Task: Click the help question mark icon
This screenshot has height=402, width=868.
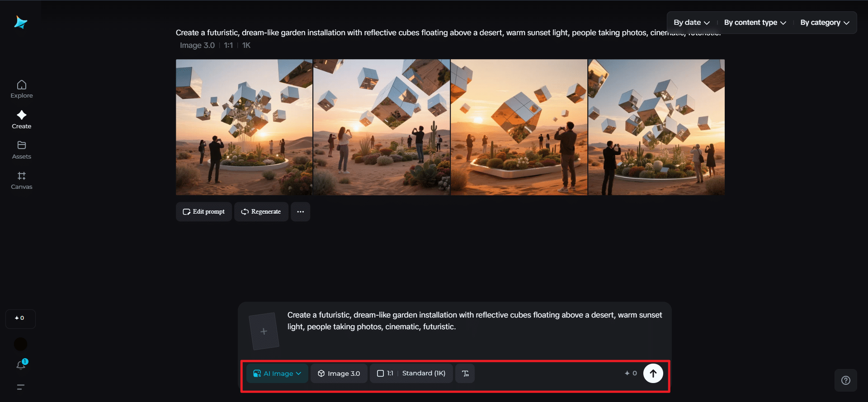Action: (845, 380)
